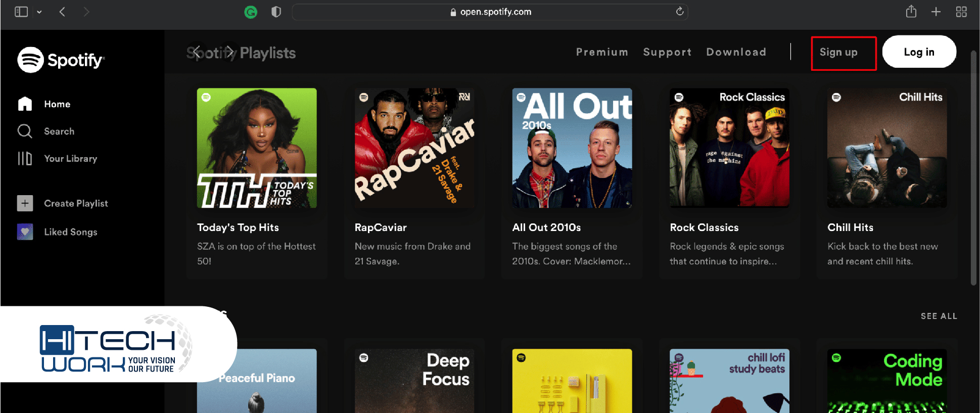Click the Safari back button

pos(62,12)
